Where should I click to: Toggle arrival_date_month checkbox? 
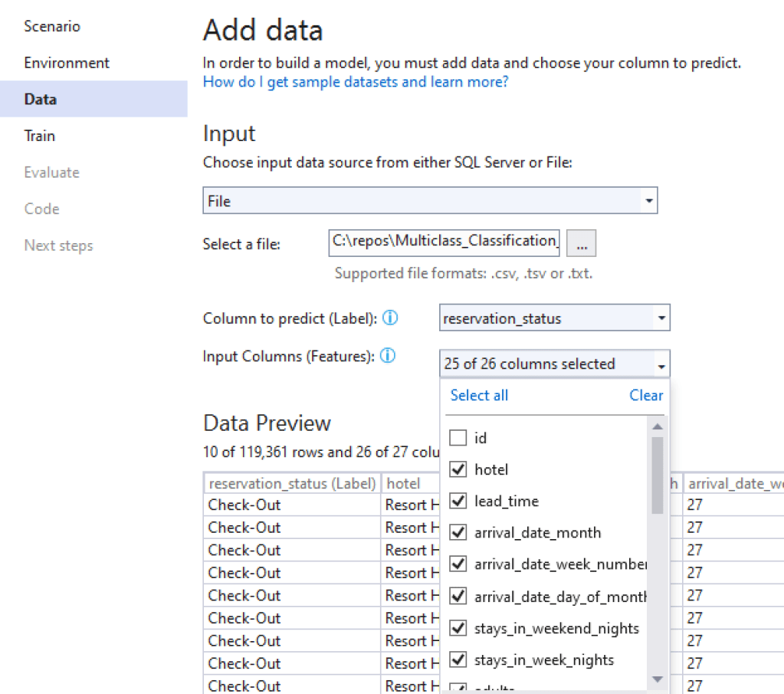458,532
